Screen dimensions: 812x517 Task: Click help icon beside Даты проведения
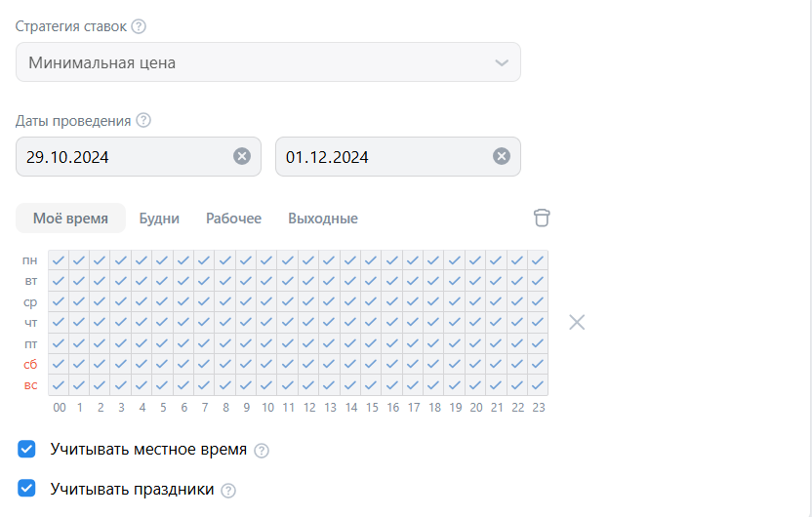pos(143,121)
